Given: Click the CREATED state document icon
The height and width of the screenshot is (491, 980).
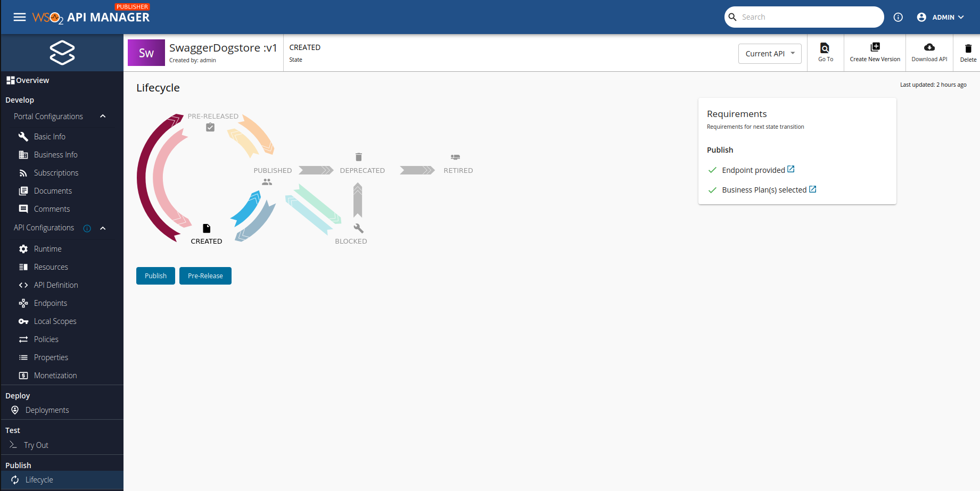Looking at the screenshot, I should (x=207, y=228).
